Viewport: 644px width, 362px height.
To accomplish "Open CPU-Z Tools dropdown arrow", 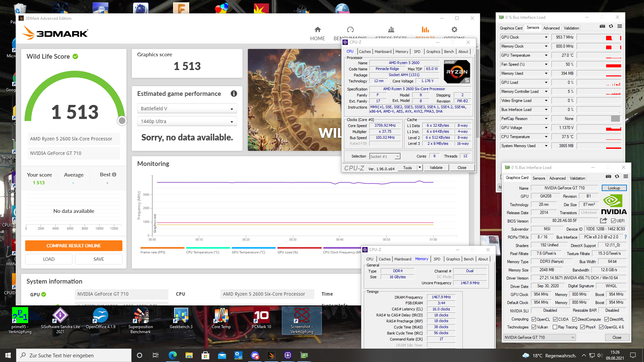I will coord(419,168).
